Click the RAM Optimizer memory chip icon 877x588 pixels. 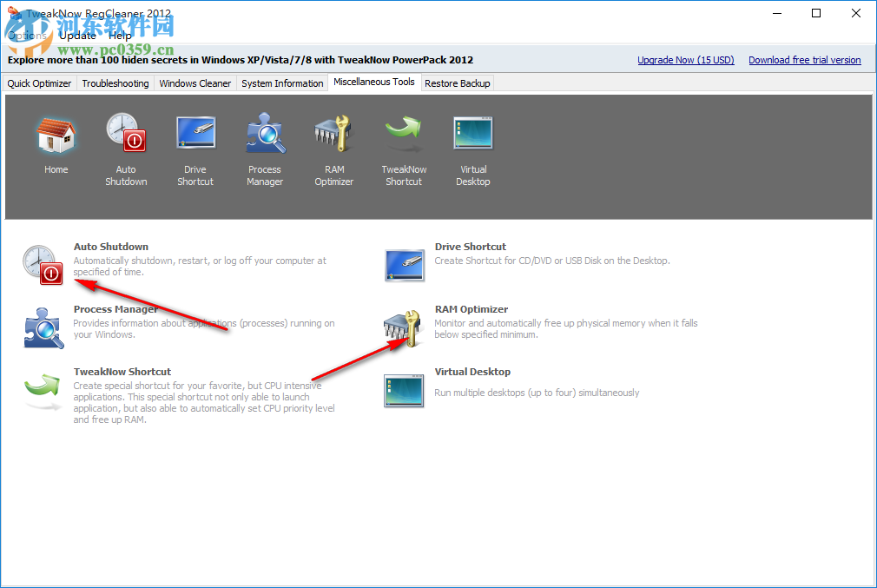[x=403, y=327]
